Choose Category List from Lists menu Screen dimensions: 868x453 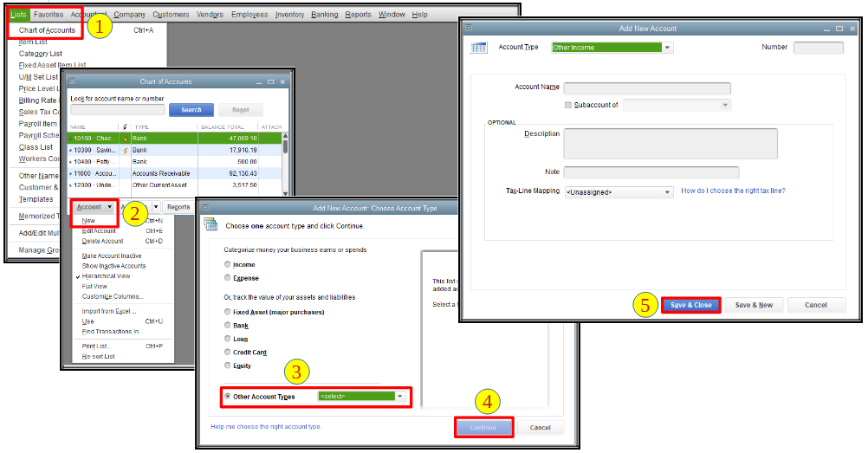(x=41, y=54)
